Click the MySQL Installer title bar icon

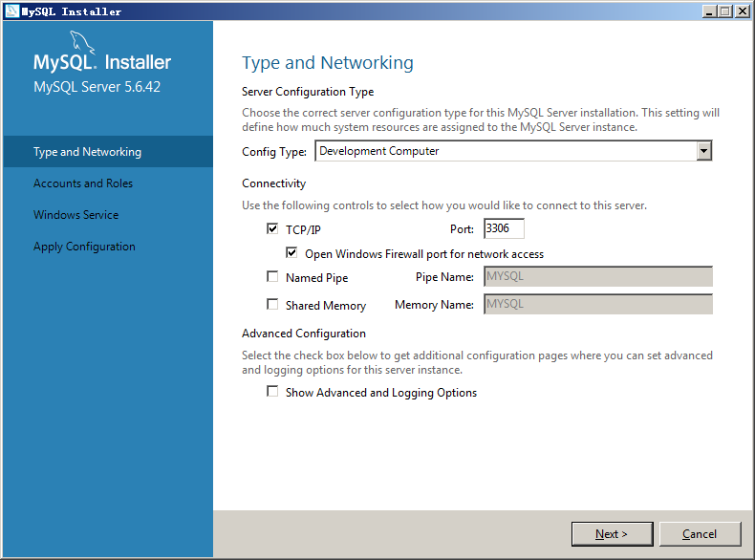pos(12,11)
